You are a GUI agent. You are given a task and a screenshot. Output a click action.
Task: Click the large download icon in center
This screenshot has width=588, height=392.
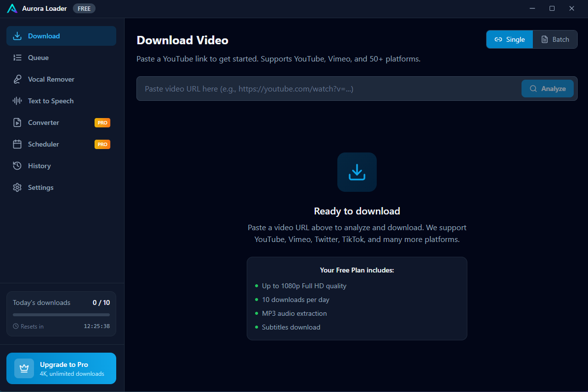click(357, 172)
